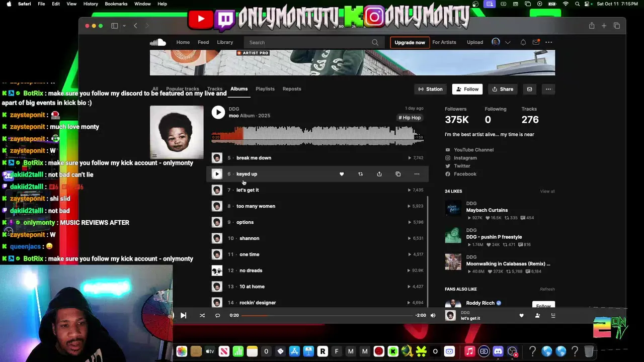The height and width of the screenshot is (362, 644).
Task: Expand Safari sidebar dropdown arrow
Action: coord(124,26)
